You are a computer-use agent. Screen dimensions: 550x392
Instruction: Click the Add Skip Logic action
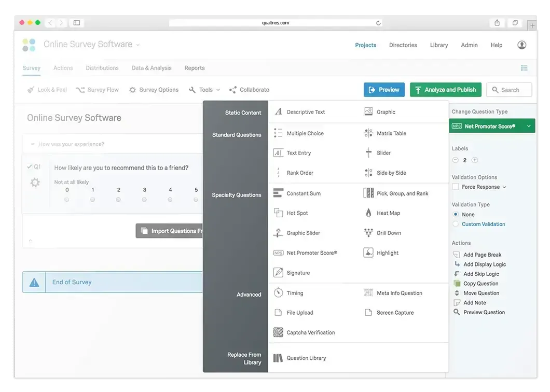(x=476, y=274)
